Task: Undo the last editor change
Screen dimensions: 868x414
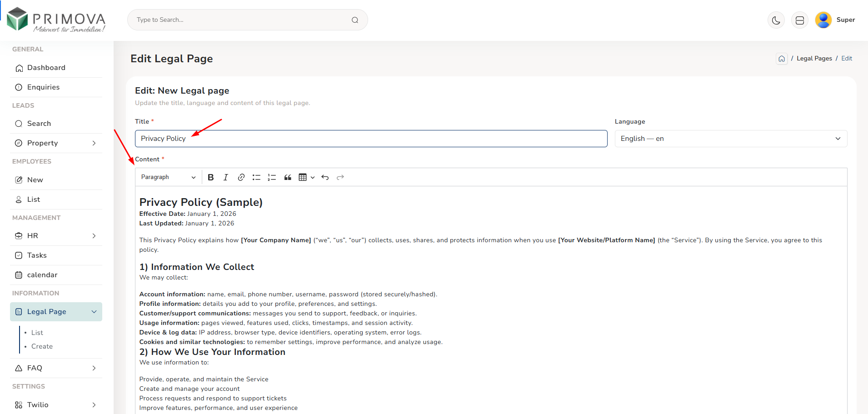Action: point(325,177)
